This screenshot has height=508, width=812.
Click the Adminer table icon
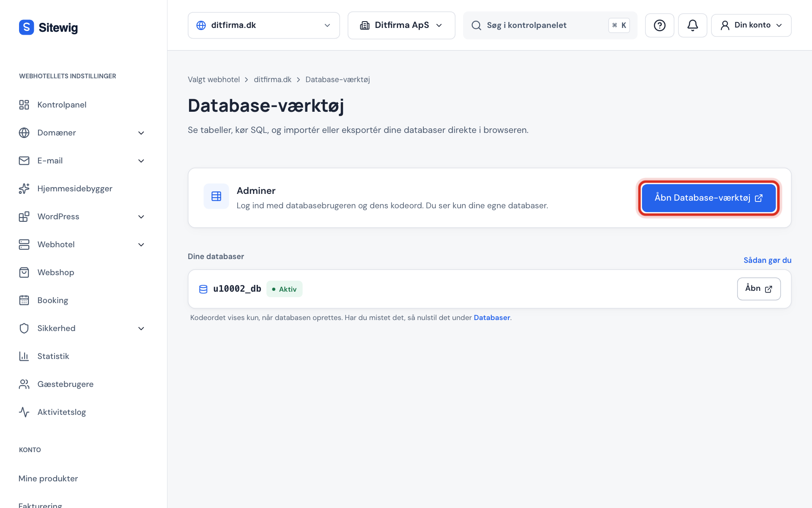pyautogui.click(x=216, y=196)
